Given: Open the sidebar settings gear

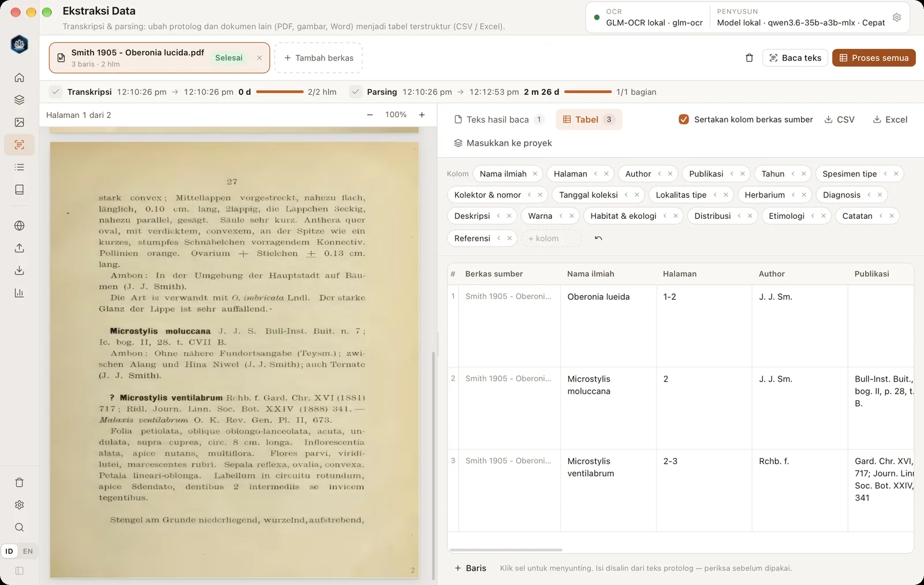Looking at the screenshot, I should 19,505.
